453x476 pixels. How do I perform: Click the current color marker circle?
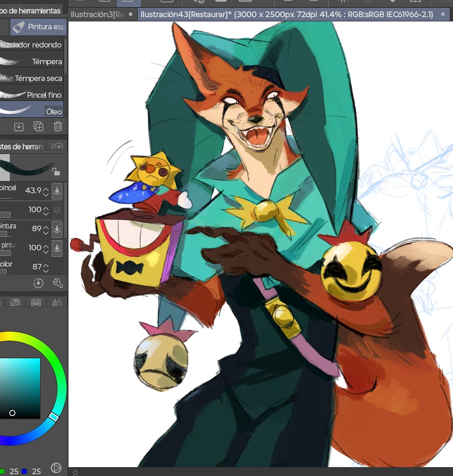[x=12, y=413]
